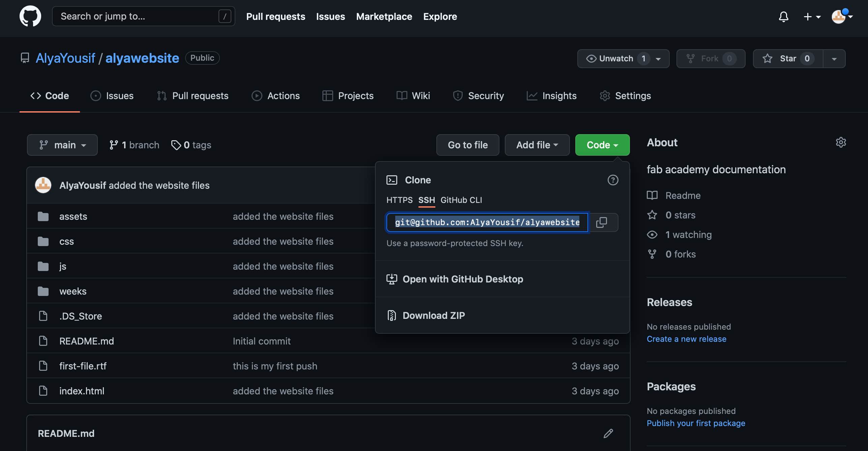Select the GitHub CLI clone option
Image resolution: width=868 pixels, height=451 pixels.
coord(461,200)
